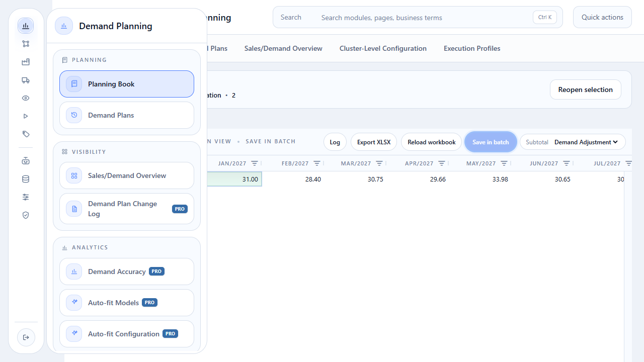Image resolution: width=644 pixels, height=362 pixels.
Task: Select the MAY/2027 cell 33.98
Action: point(480,179)
